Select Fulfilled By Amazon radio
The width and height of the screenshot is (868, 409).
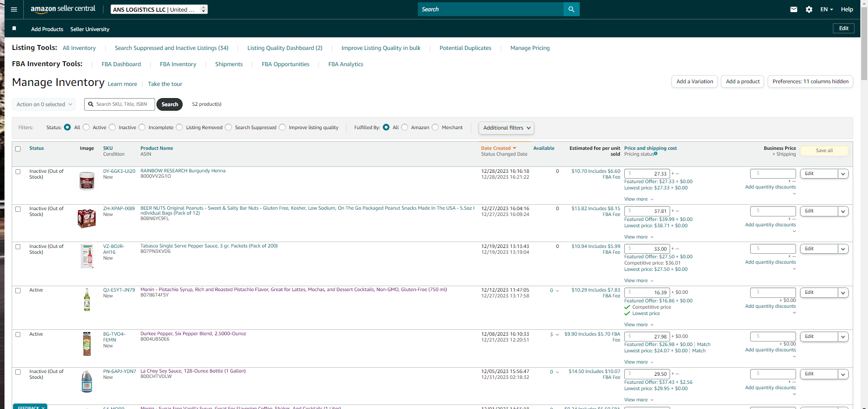[x=405, y=127]
